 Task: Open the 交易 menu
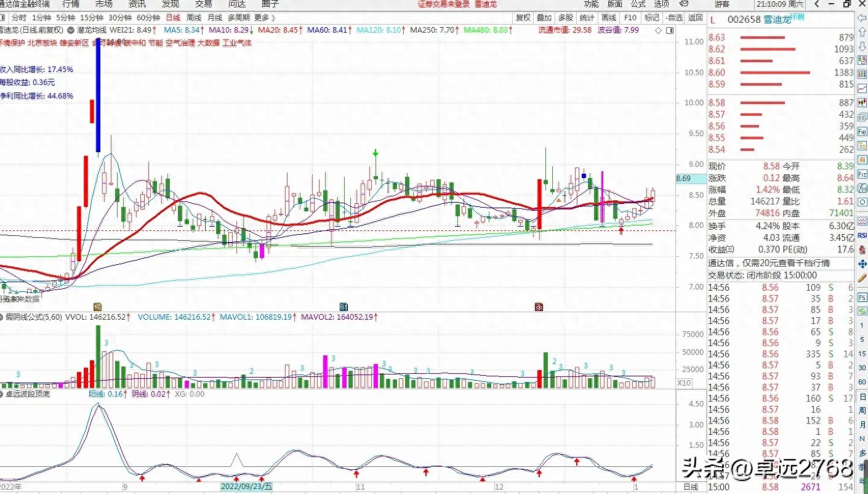[203, 4]
